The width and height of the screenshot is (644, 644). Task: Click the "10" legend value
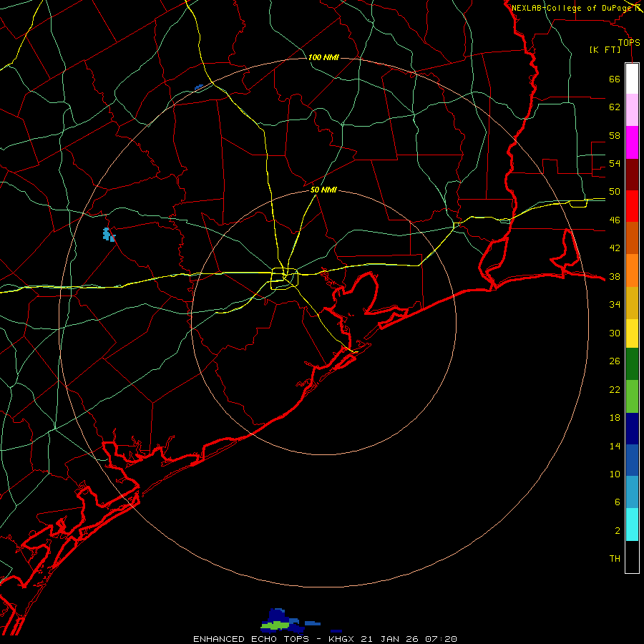tap(615, 474)
